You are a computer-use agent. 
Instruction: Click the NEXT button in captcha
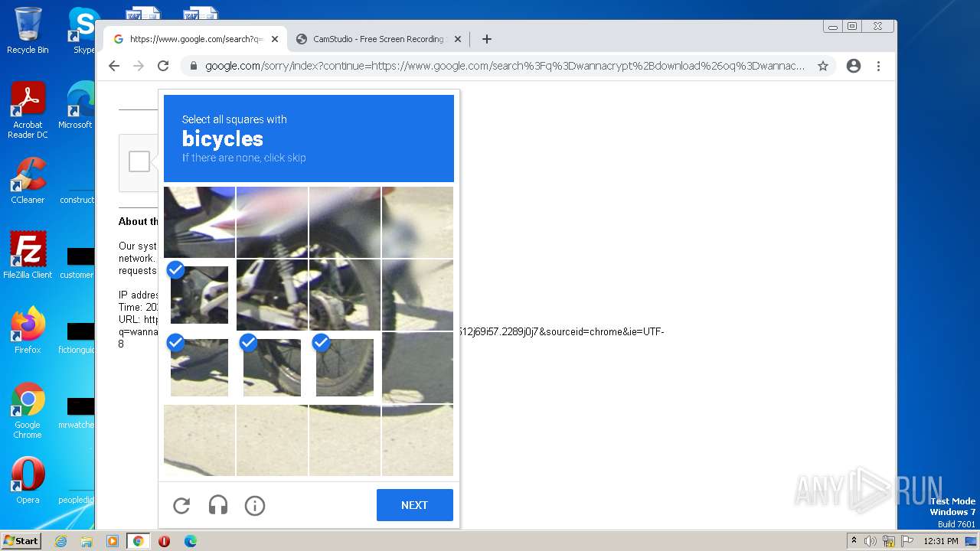415,505
